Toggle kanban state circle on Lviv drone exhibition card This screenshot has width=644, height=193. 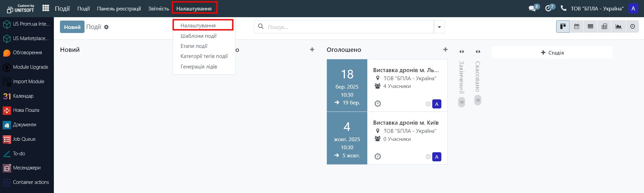pos(428,104)
